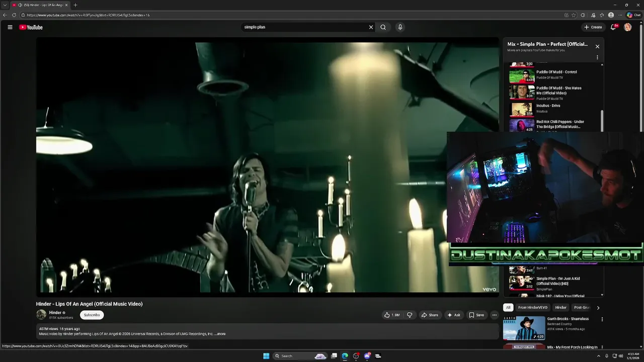The width and height of the screenshot is (644, 362).
Task: Clear the 'simple plan' search text
Action: (371, 27)
